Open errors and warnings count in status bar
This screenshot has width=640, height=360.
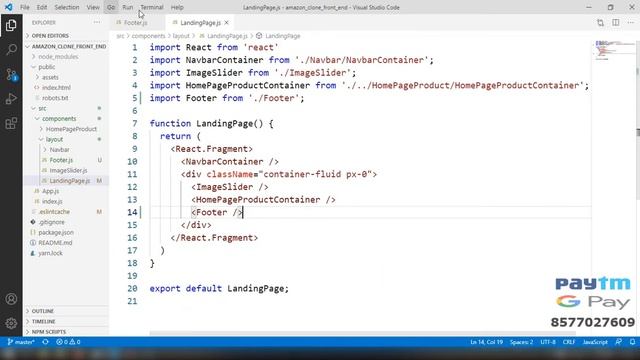click(68, 342)
